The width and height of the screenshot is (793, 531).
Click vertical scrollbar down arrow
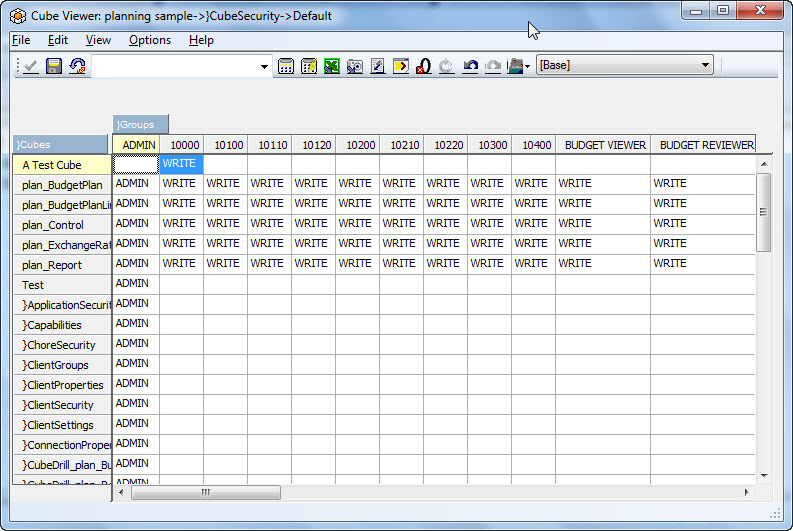pyautogui.click(x=764, y=475)
